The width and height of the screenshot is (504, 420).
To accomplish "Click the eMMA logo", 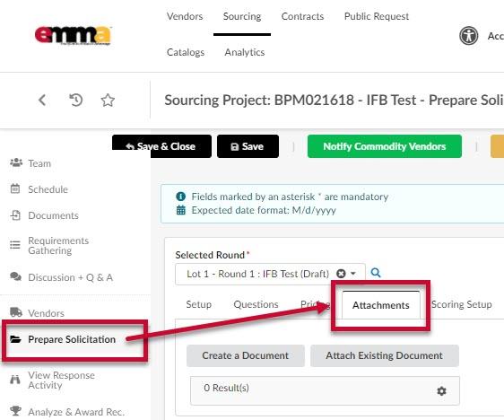I will tap(73, 35).
